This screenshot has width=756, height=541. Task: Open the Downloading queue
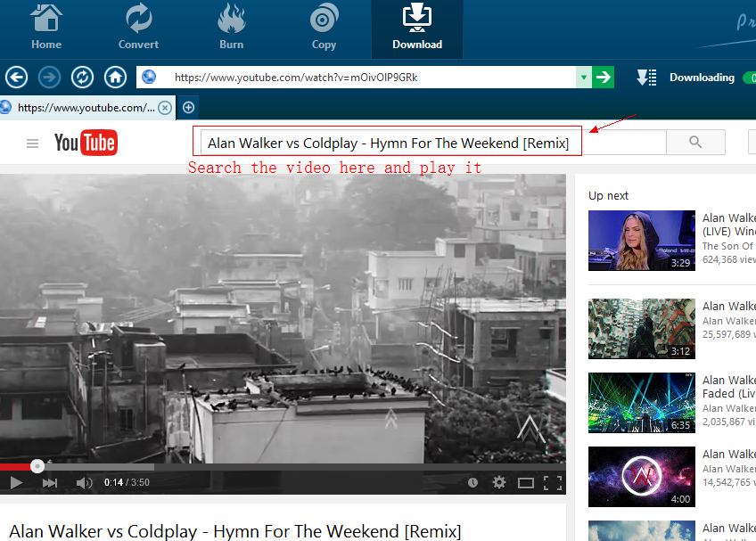pyautogui.click(x=702, y=78)
